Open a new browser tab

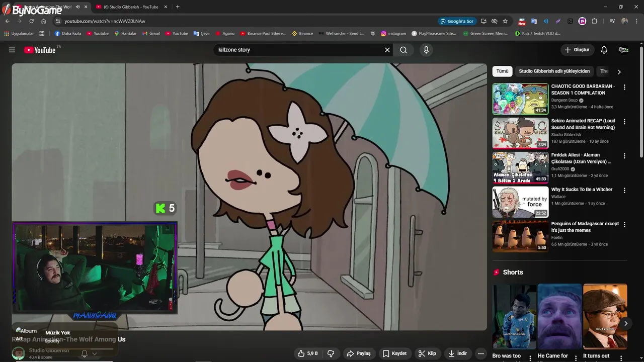point(178,7)
